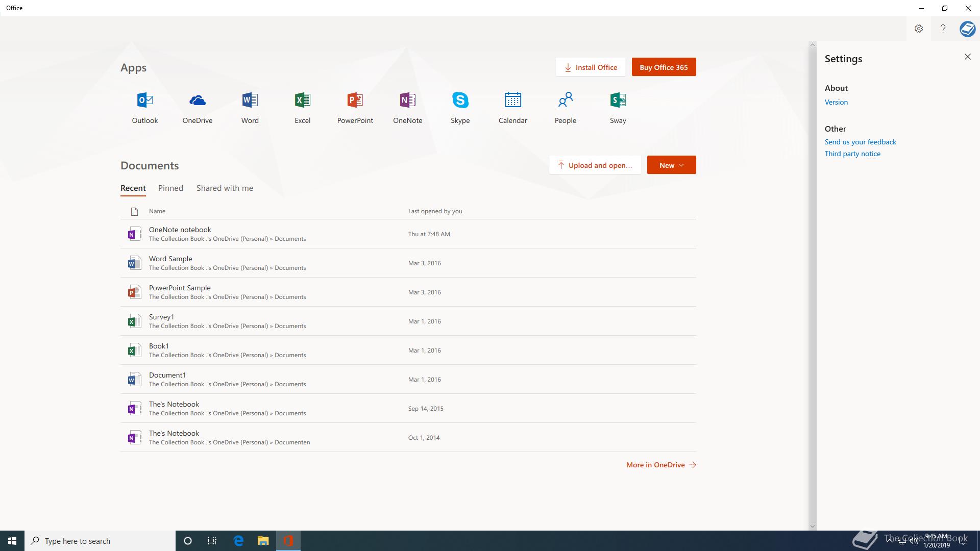The height and width of the screenshot is (551, 980).
Task: Open the PowerPoint app icon
Action: (355, 100)
